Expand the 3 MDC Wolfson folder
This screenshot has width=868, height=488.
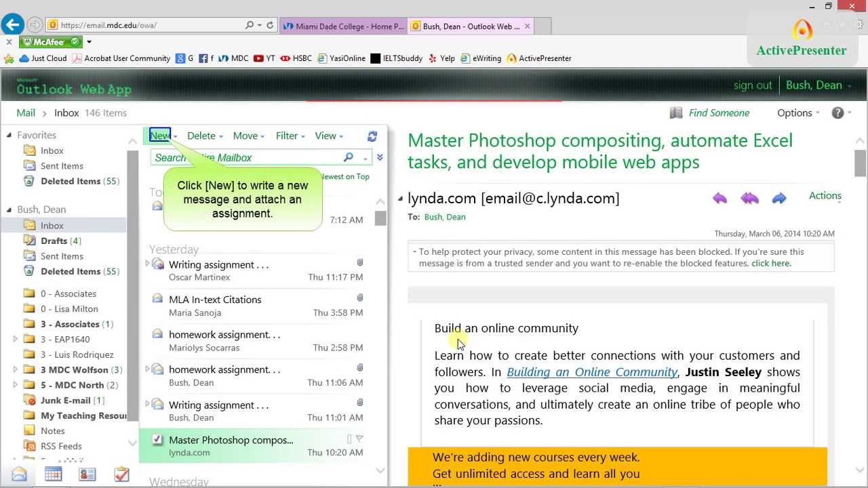click(16, 369)
